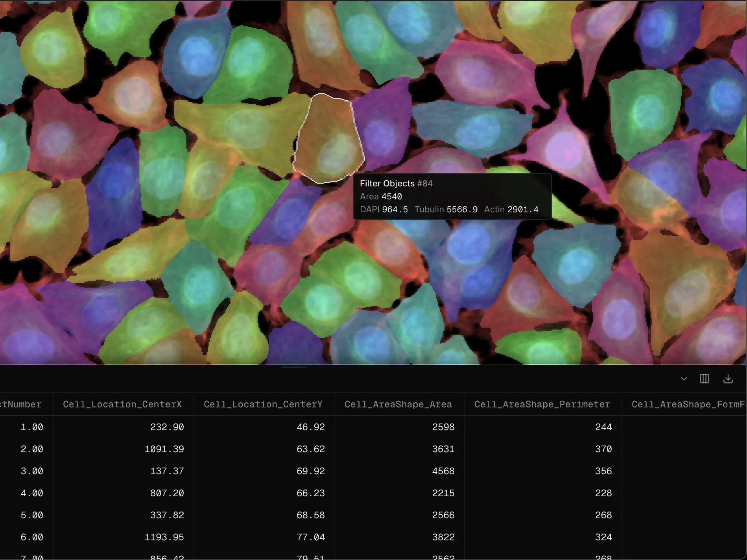Select the ObjectNumber column header
The height and width of the screenshot is (560, 747).
click(x=22, y=404)
